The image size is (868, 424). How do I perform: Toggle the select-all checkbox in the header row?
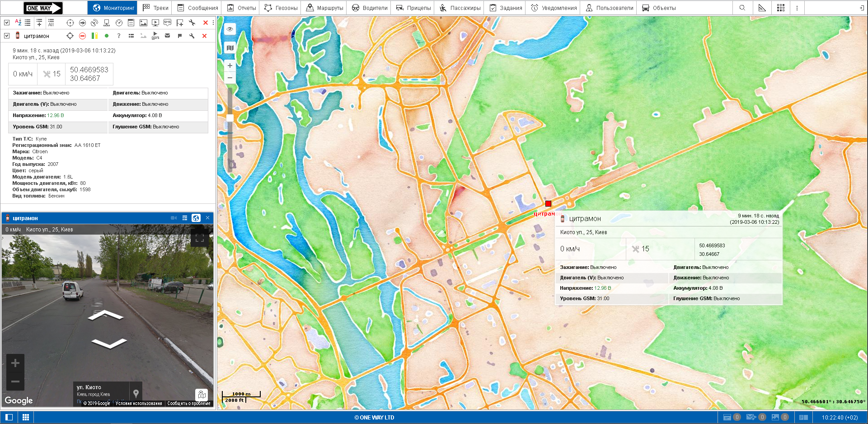pyautogui.click(x=7, y=23)
